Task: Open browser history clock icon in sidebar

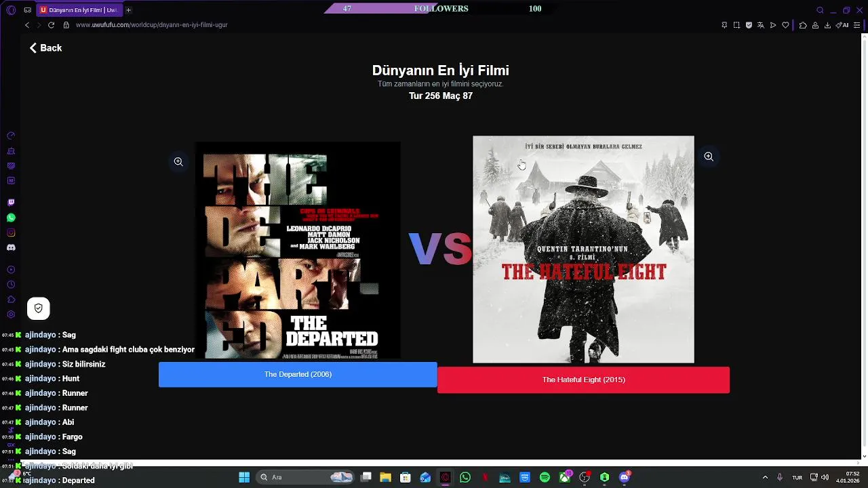Action: coord(11,285)
